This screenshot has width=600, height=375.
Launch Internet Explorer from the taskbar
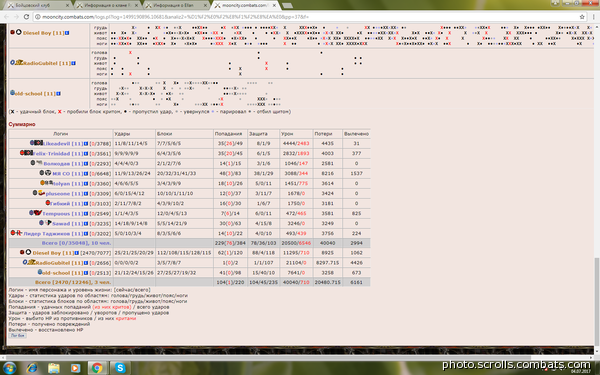coord(32,368)
